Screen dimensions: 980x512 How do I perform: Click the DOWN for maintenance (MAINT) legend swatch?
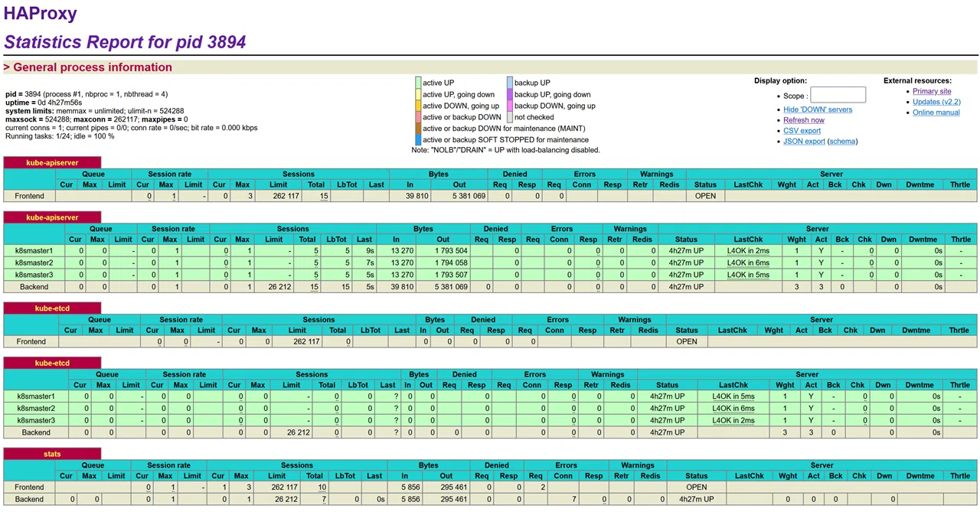click(418, 129)
